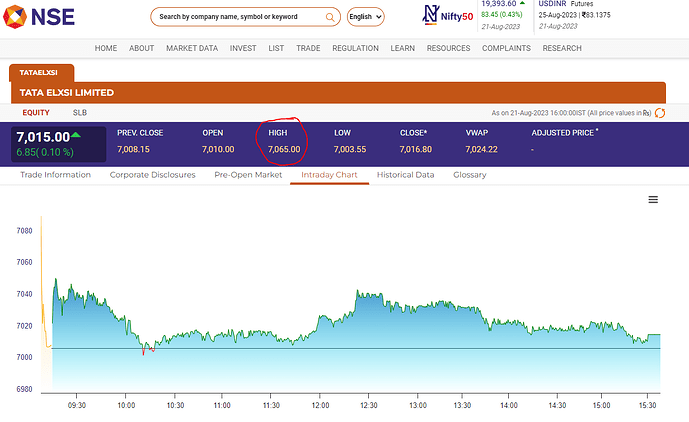Click the 7000 y-axis label

[x=24, y=357]
